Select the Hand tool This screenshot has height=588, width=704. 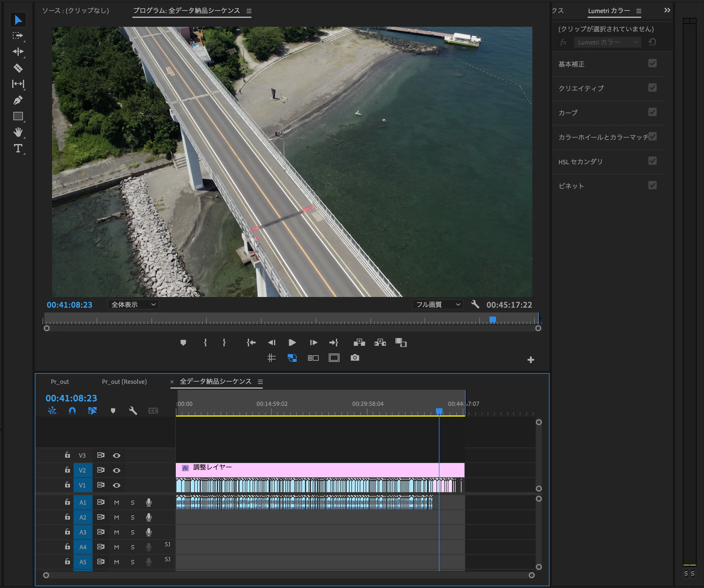[x=18, y=132]
